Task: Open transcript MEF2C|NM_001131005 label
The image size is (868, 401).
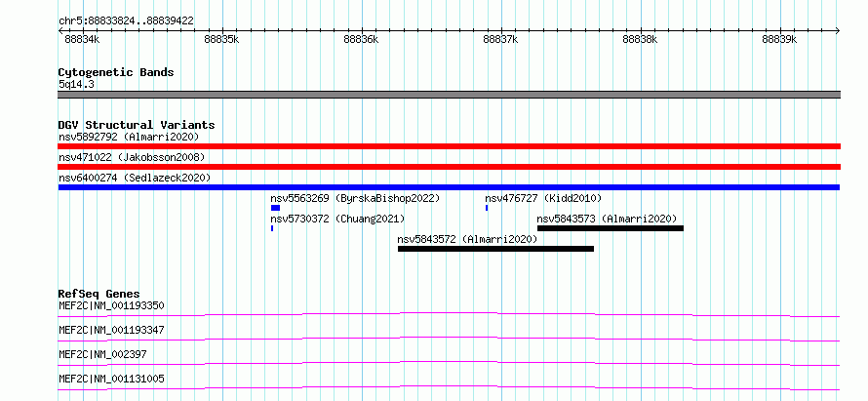Action: tap(111, 379)
